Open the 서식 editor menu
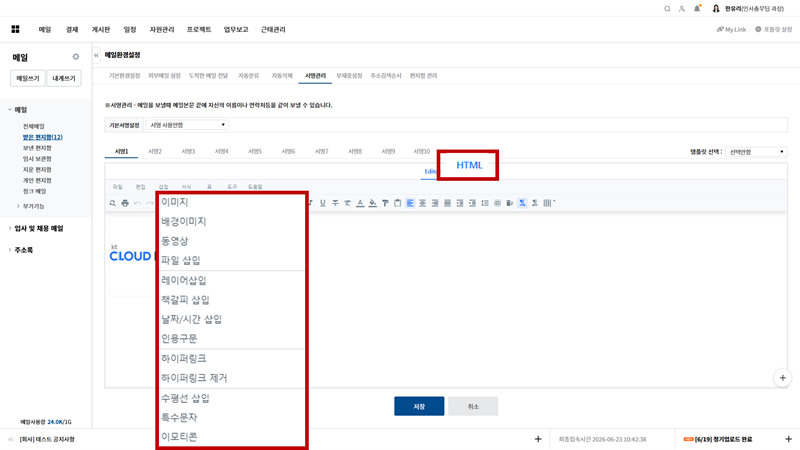 pyautogui.click(x=186, y=187)
